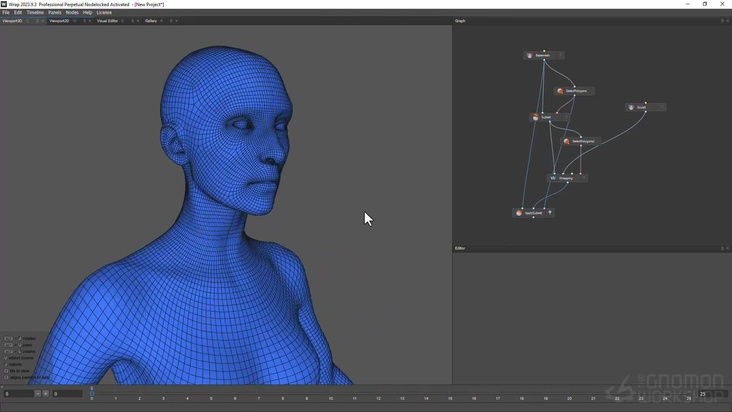Click the Wrapping node label
This screenshot has height=412, width=732.
coord(566,178)
